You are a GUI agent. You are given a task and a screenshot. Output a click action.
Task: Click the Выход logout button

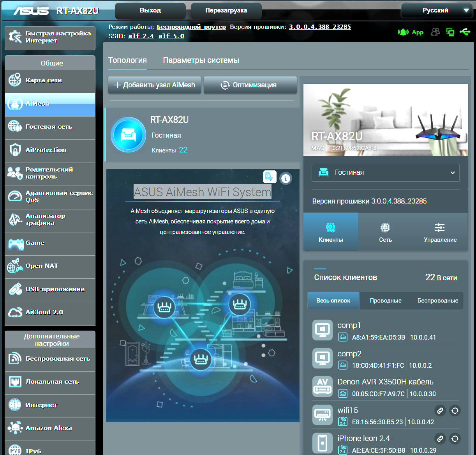[150, 11]
